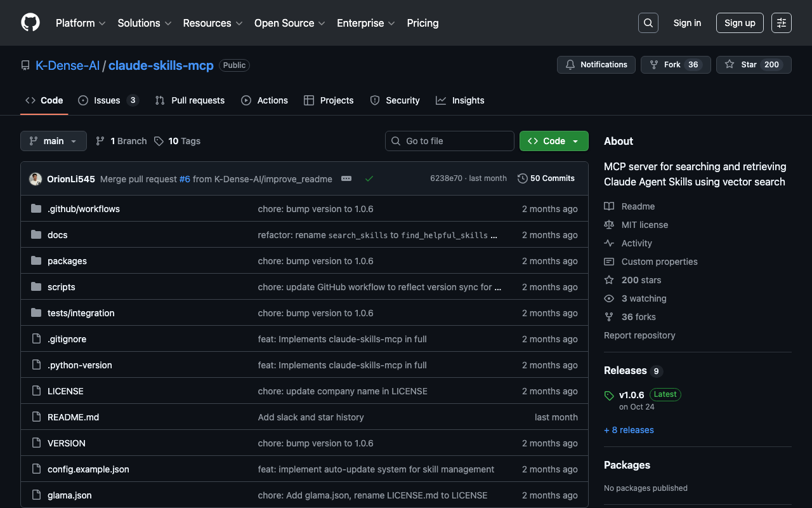Click the GitHub logo icon
Image resolution: width=812 pixels, height=508 pixels.
tap(30, 23)
